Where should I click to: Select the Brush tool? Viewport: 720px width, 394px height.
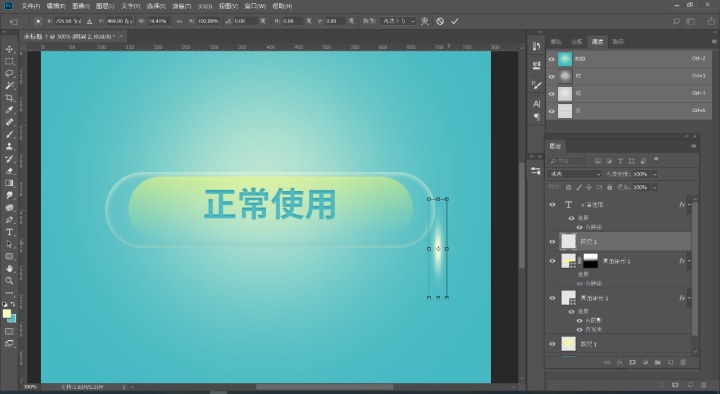coord(9,135)
